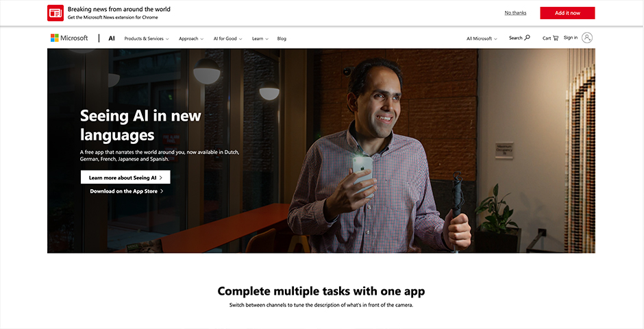Click the Sign in text link

tap(571, 38)
